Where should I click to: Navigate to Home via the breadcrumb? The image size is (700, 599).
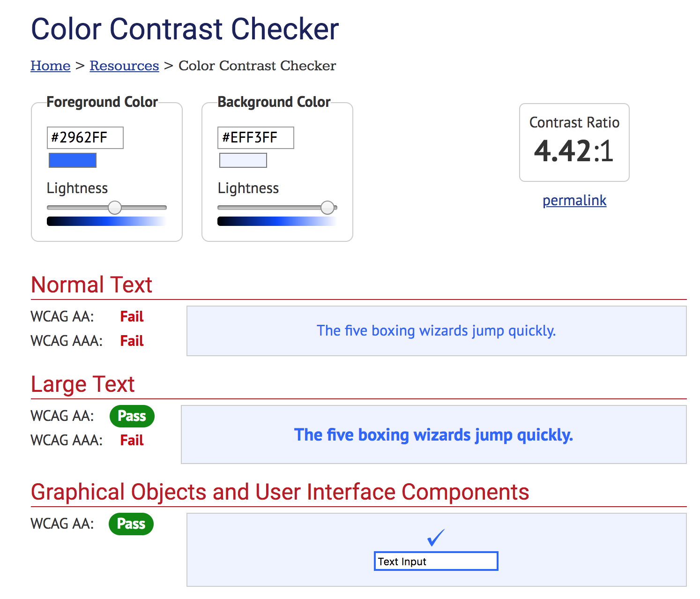[x=50, y=66]
